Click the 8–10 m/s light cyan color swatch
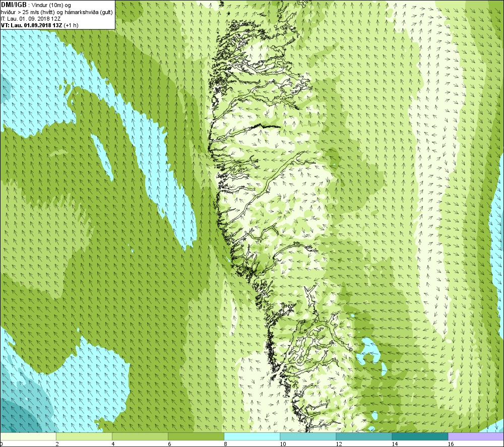 point(251,436)
